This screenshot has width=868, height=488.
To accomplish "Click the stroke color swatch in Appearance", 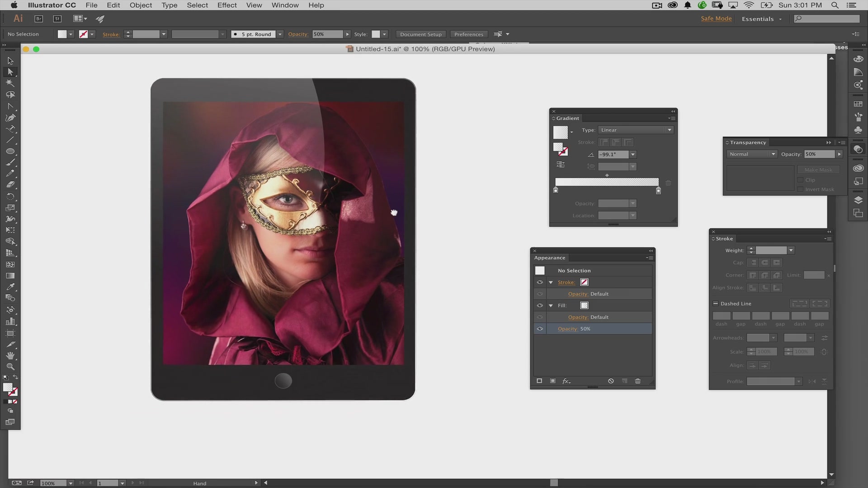I will click(584, 282).
